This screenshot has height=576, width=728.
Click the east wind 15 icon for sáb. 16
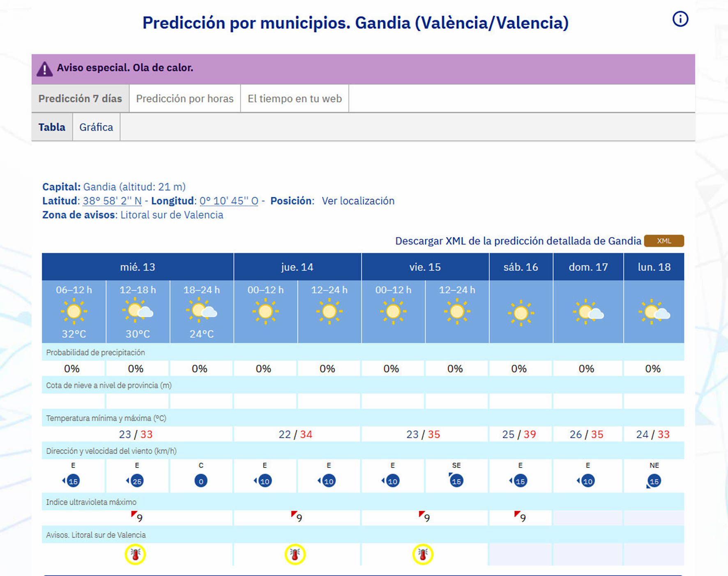click(519, 481)
